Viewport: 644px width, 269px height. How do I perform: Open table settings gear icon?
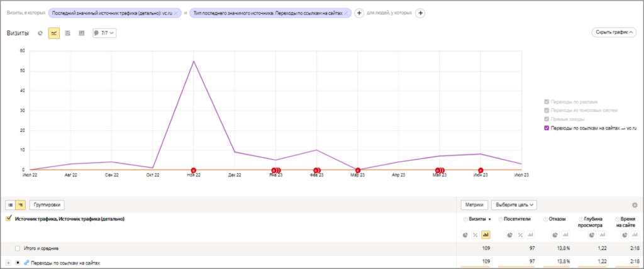[635, 205]
